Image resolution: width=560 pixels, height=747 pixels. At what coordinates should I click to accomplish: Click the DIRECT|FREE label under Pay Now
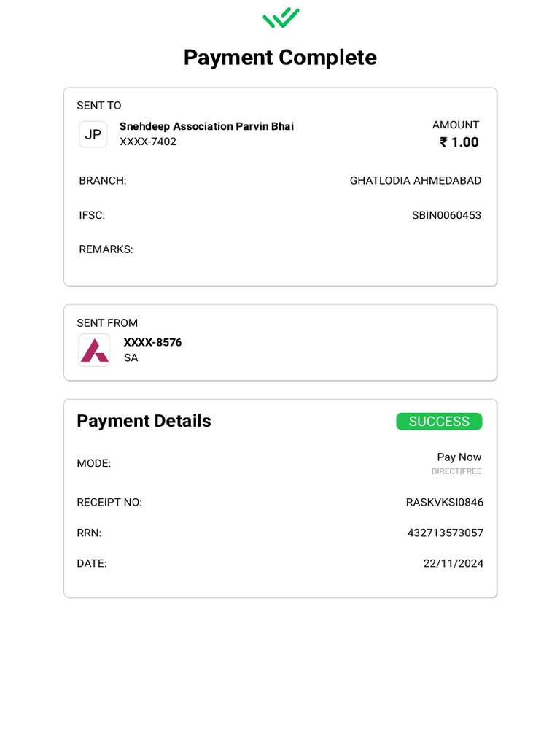[456, 471]
